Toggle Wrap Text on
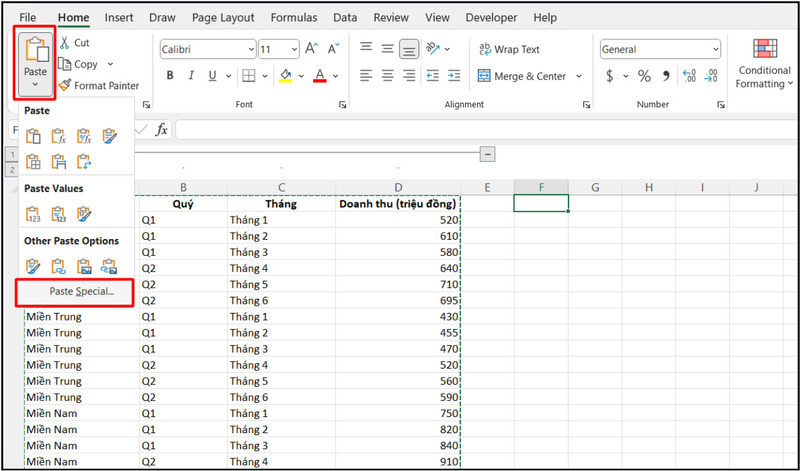 (x=509, y=49)
